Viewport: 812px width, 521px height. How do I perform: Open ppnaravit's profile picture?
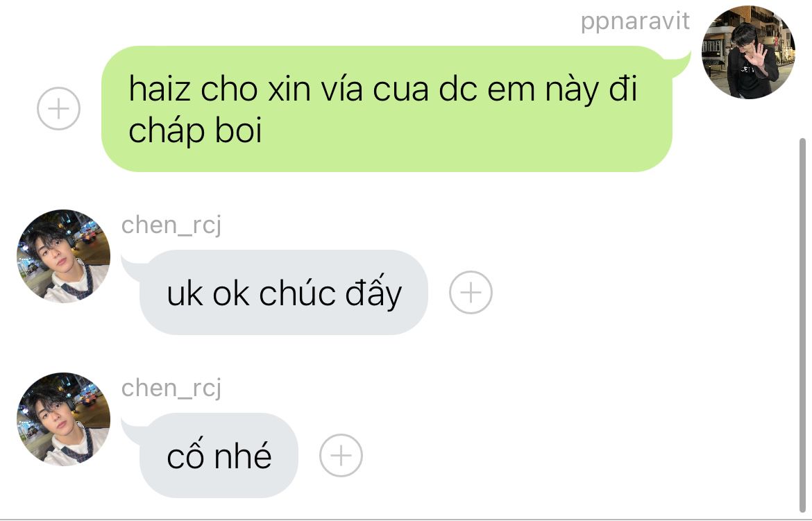(x=747, y=52)
